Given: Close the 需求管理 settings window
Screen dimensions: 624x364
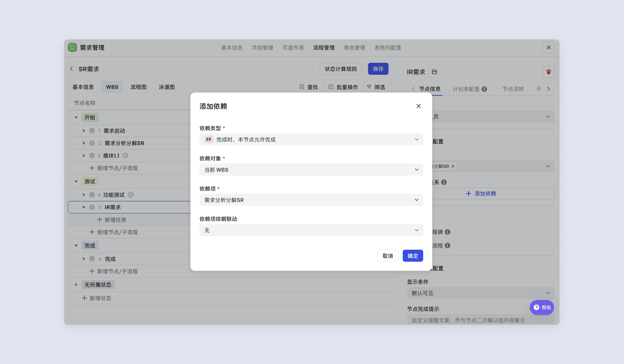Looking at the screenshot, I should 548,47.
